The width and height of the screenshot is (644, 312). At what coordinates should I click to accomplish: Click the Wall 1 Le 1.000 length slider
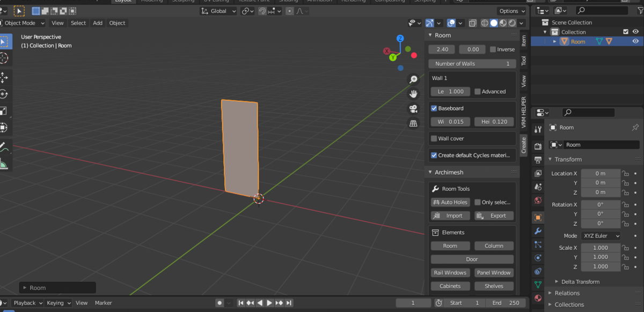click(x=450, y=92)
